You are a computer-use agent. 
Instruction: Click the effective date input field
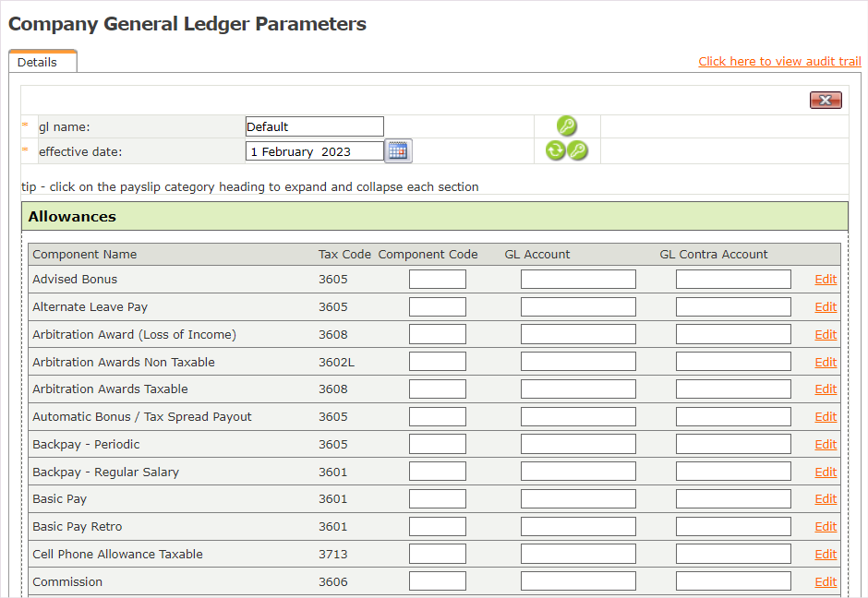(314, 151)
